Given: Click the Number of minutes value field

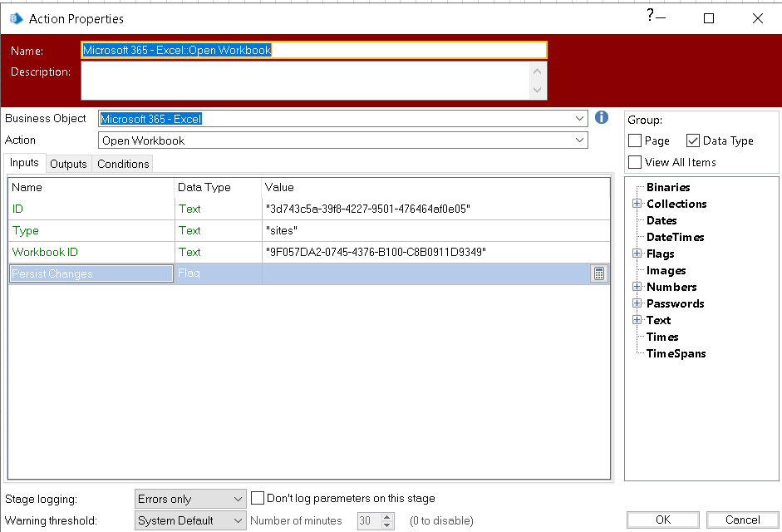Looking at the screenshot, I should tap(370, 520).
